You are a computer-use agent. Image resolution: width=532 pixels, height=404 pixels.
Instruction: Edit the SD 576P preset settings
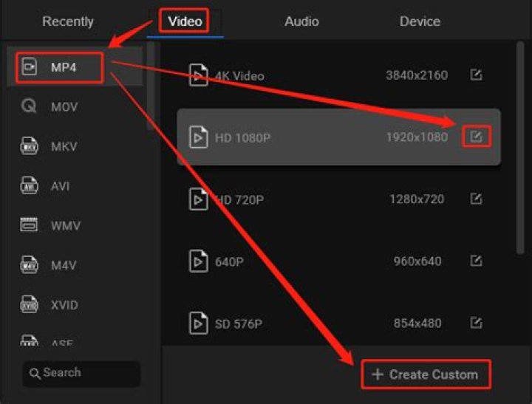pyautogui.click(x=476, y=323)
